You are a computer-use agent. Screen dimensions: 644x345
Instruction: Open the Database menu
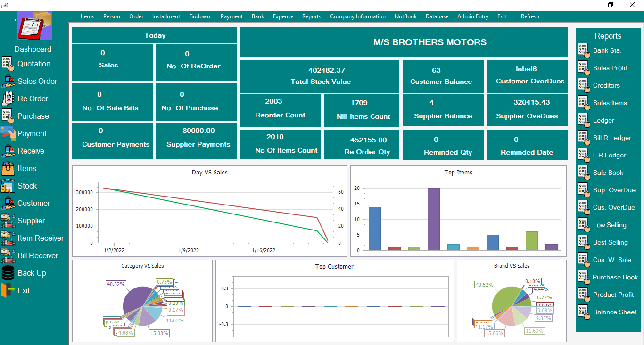(437, 16)
